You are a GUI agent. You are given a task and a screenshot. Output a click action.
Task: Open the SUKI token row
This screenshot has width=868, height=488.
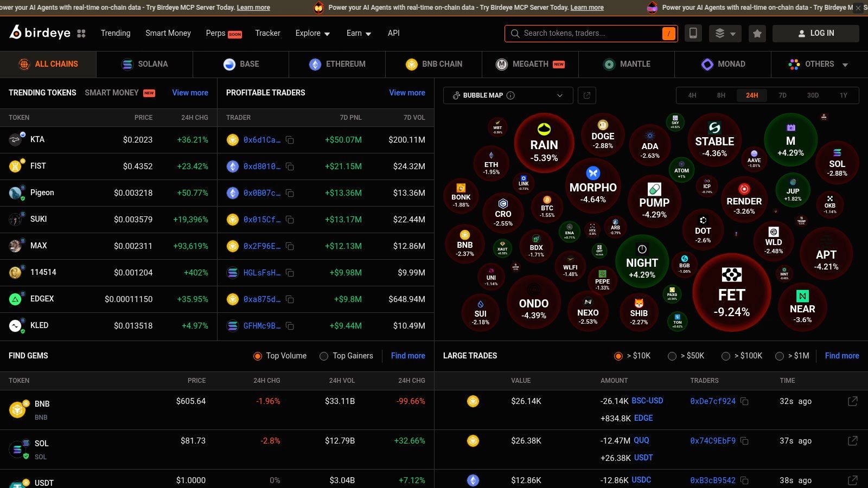tap(108, 220)
